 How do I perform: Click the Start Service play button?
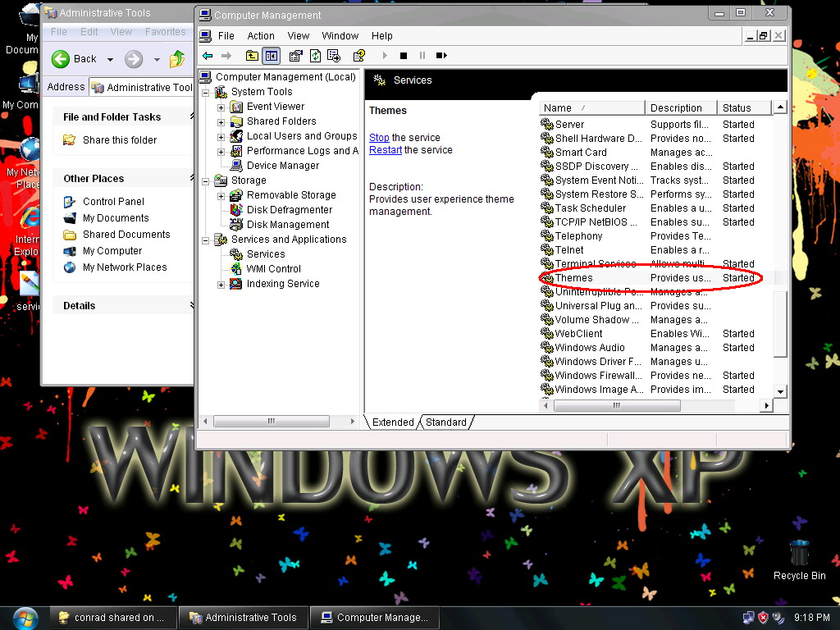pyautogui.click(x=385, y=56)
